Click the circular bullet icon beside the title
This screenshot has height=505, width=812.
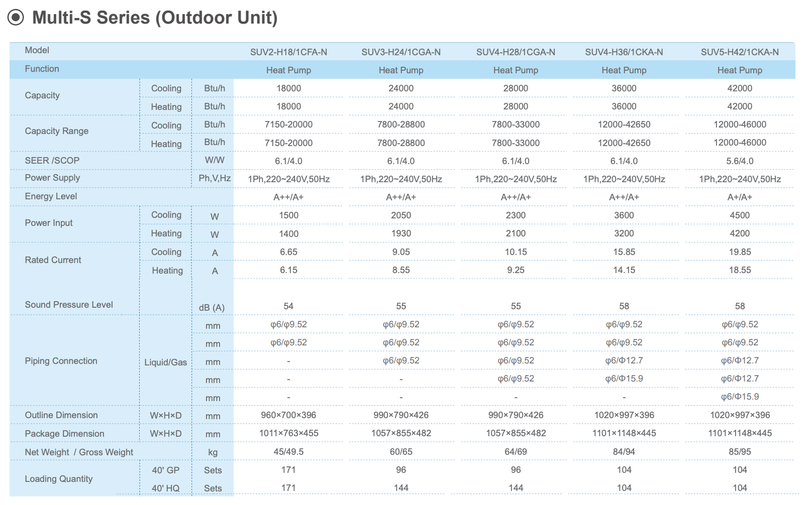(x=16, y=18)
